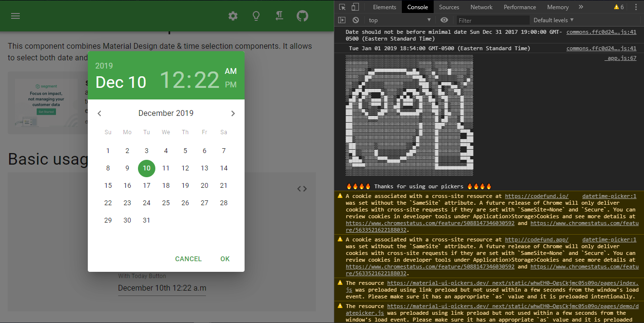This screenshot has width=644, height=323.
Task: Open the Memory tab
Action: (558, 7)
